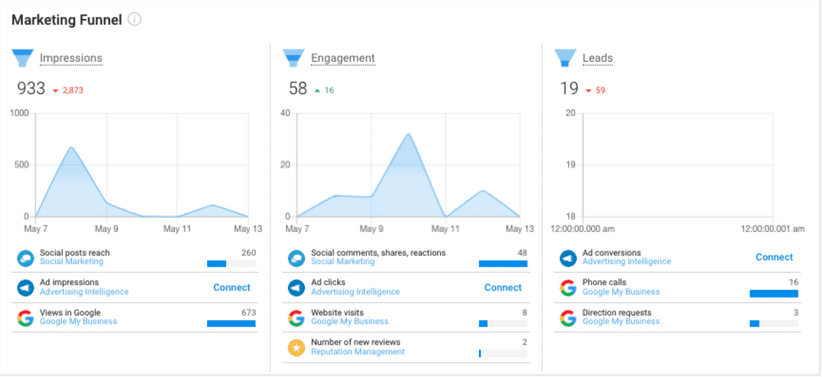Click the Number of new reviews progress bar
This screenshot has width=822, height=377.
tap(503, 354)
